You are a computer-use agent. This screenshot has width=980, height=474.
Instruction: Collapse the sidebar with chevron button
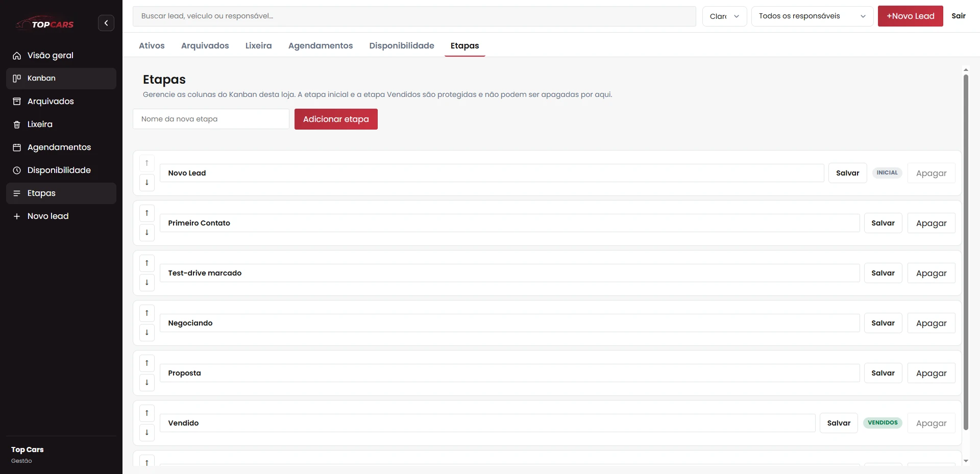coord(106,23)
